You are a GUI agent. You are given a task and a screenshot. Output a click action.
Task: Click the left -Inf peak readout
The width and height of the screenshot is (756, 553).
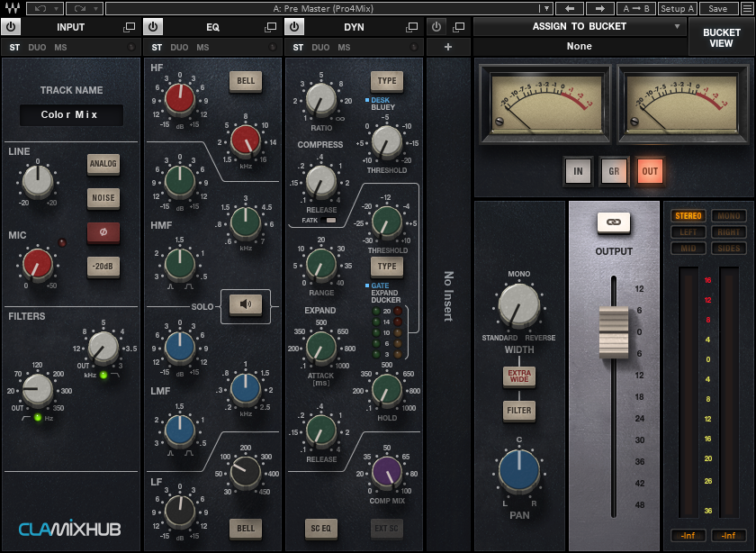point(688,535)
